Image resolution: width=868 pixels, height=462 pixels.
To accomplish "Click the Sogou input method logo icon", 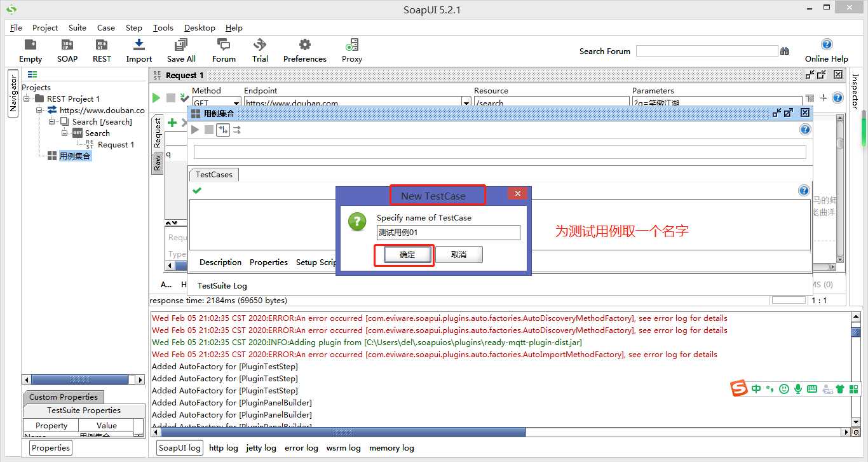I will (x=738, y=388).
